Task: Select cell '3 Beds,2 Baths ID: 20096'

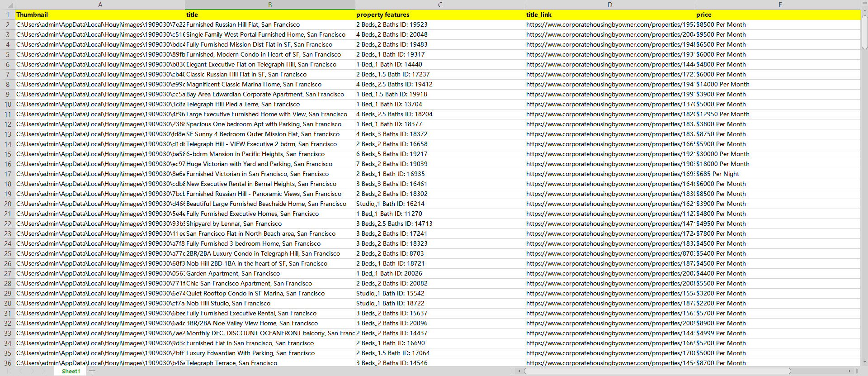Action: (x=440, y=323)
